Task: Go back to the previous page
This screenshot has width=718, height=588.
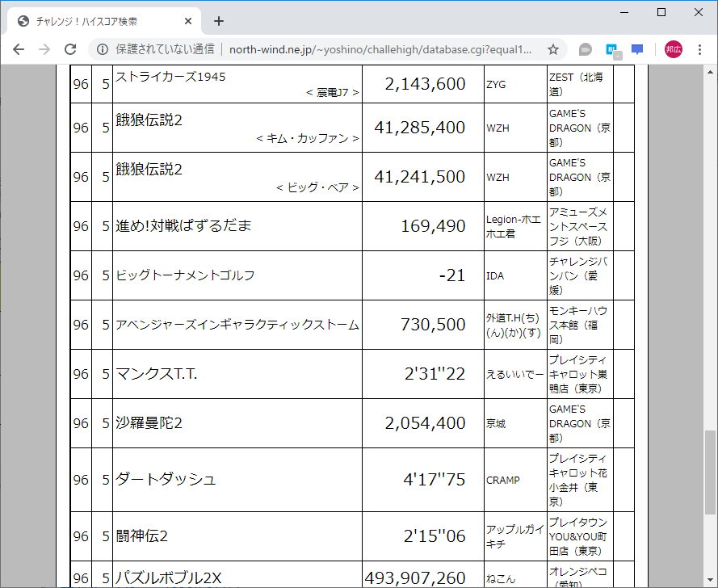Action: click(19, 49)
